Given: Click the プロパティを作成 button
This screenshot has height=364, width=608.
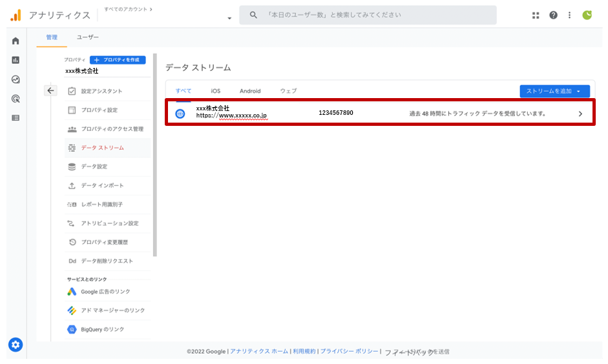Looking at the screenshot, I should 118,60.
